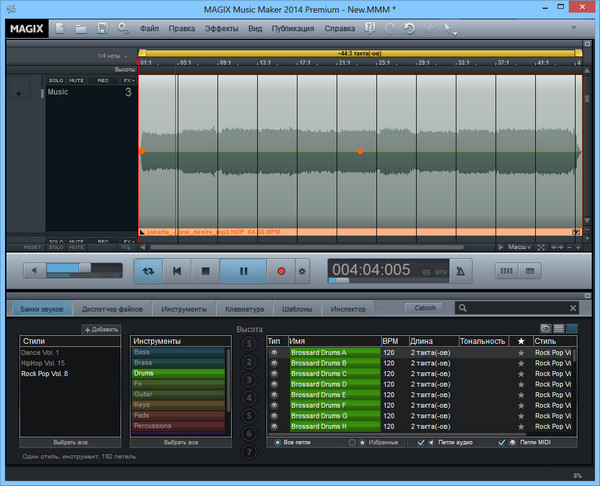This screenshot has height=486, width=600.
Task: Toggle loop playback mode in transport
Action: (x=150, y=270)
